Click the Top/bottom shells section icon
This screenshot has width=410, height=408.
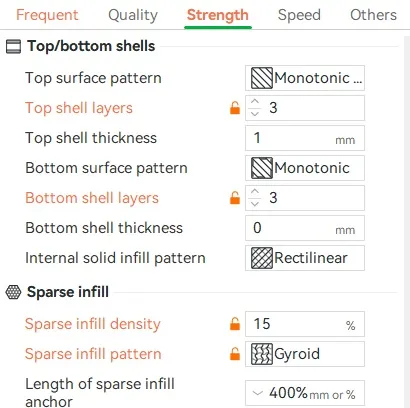click(13, 46)
